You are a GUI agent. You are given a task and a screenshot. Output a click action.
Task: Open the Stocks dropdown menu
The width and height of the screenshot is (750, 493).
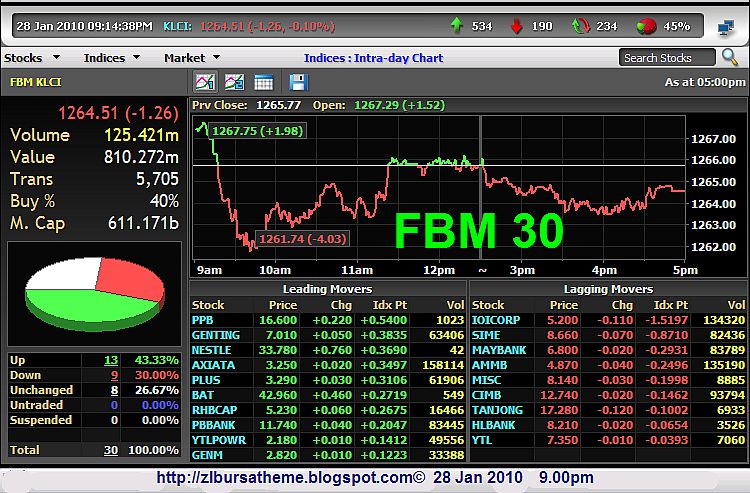pos(32,58)
